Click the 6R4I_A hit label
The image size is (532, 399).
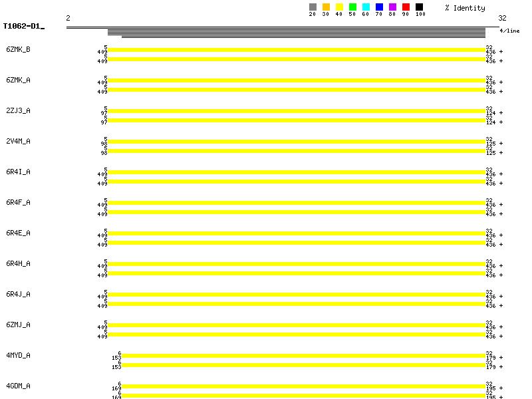(x=18, y=172)
